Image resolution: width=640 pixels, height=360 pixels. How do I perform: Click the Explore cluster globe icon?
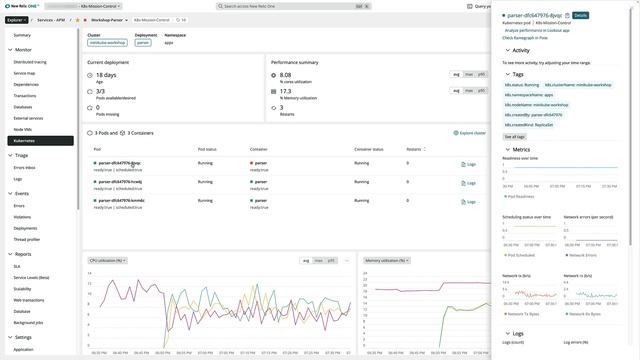point(456,133)
